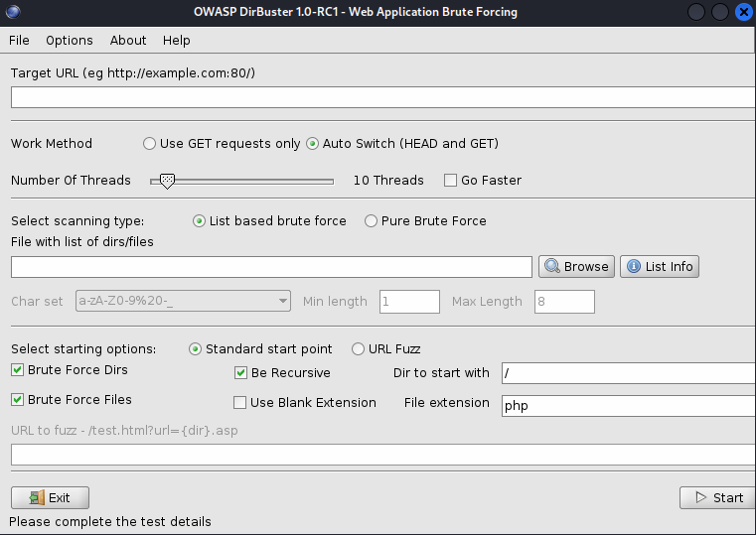Screen dimensions: 756x535
Task: Select the URL Fuzz starting option
Action: click(358, 349)
